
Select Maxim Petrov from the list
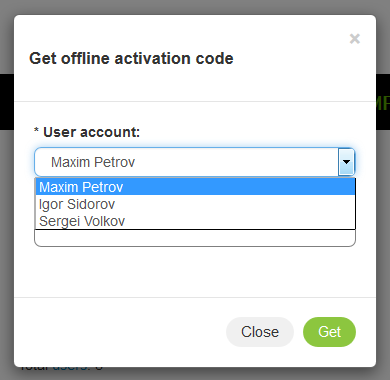[x=195, y=187]
